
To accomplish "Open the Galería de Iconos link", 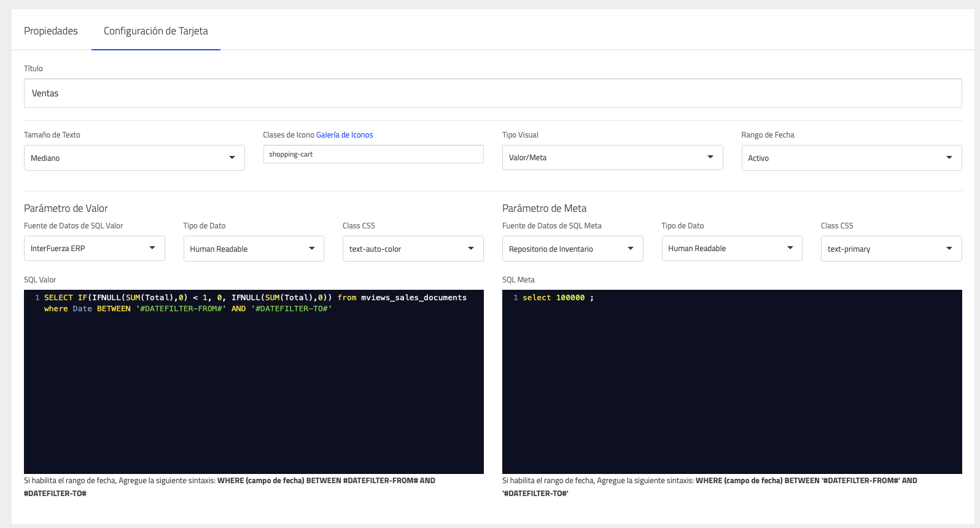I will tap(344, 135).
